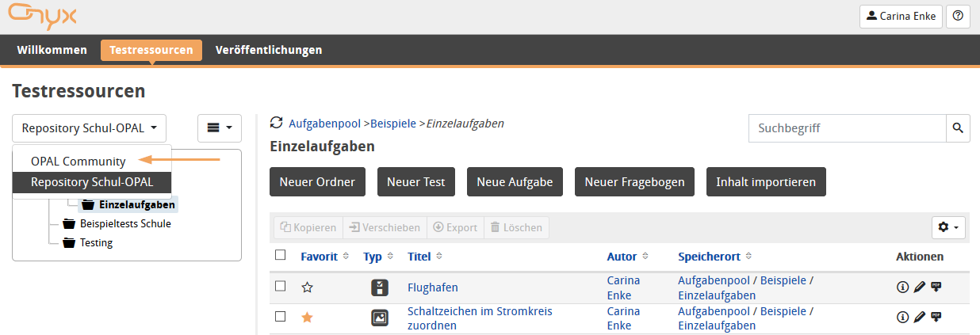Screen dimensions: 980x335
Task: Remove favorite star from Schaltzeichen im Stromkreis
Action: click(x=308, y=318)
